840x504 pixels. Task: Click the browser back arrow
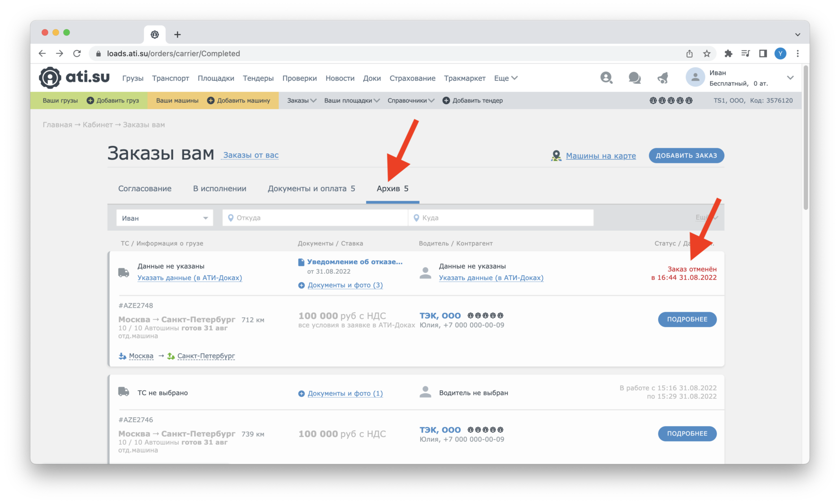pyautogui.click(x=42, y=53)
